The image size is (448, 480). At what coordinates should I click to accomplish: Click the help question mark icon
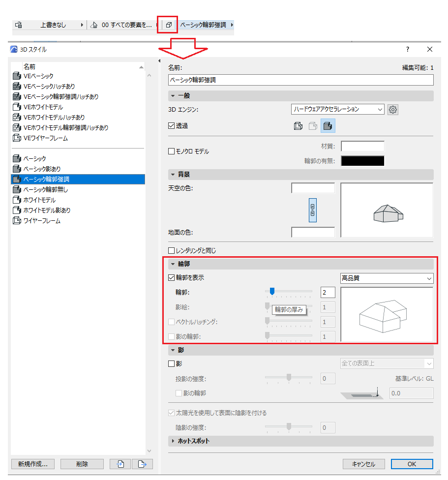(408, 49)
